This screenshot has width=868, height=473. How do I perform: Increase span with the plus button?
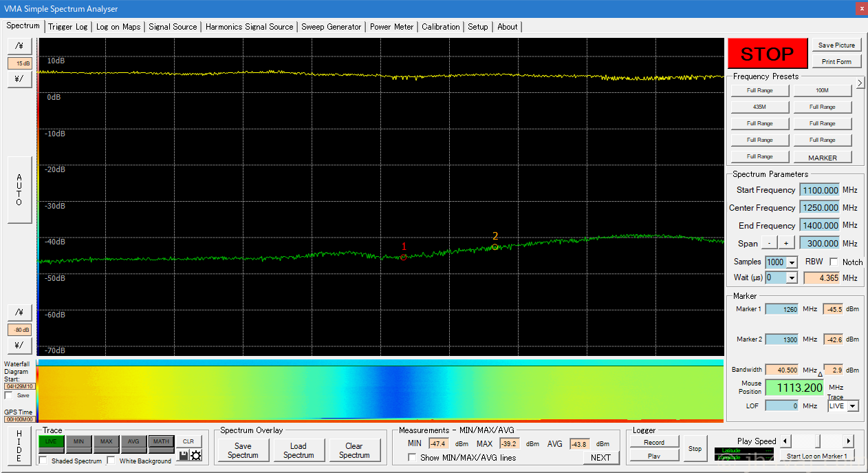786,243
